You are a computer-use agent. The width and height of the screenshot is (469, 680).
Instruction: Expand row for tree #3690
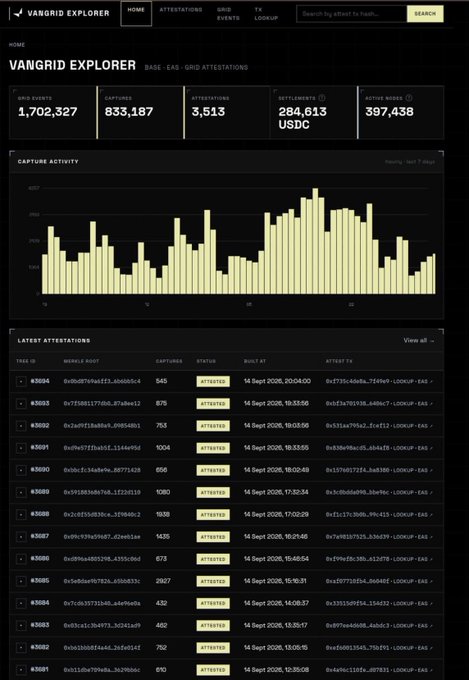[x=21, y=470]
